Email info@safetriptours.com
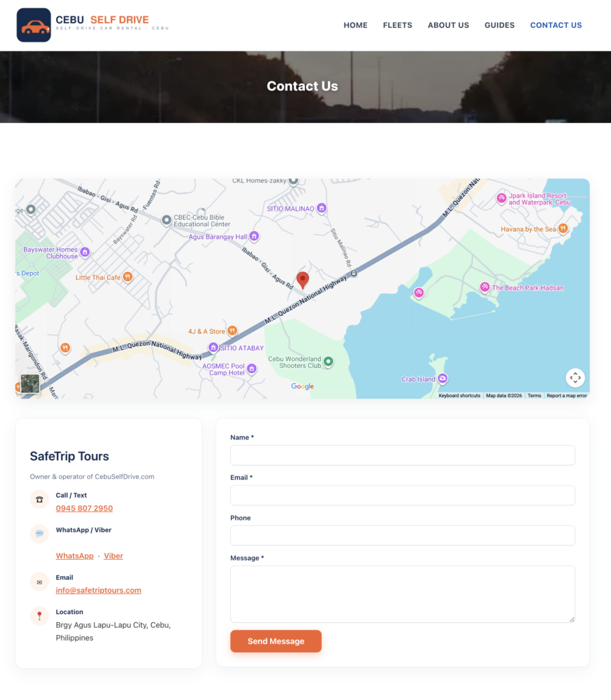This screenshot has width=611, height=700. 98,590
